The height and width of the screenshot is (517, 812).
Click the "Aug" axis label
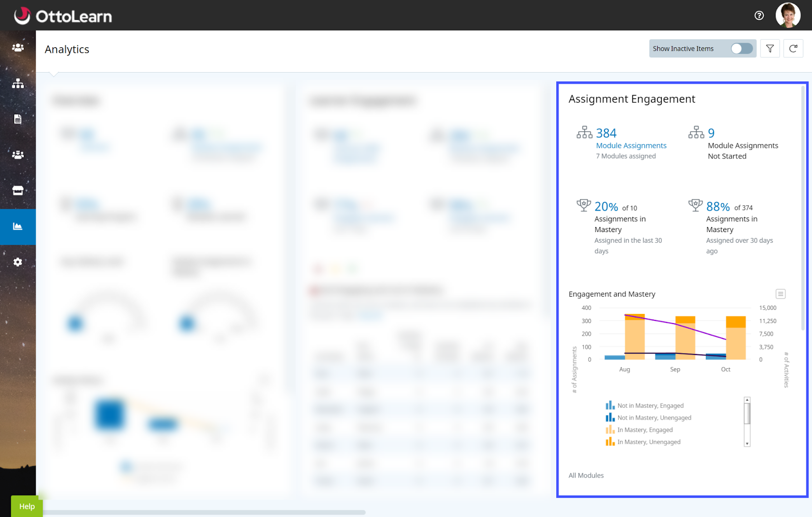coord(625,369)
